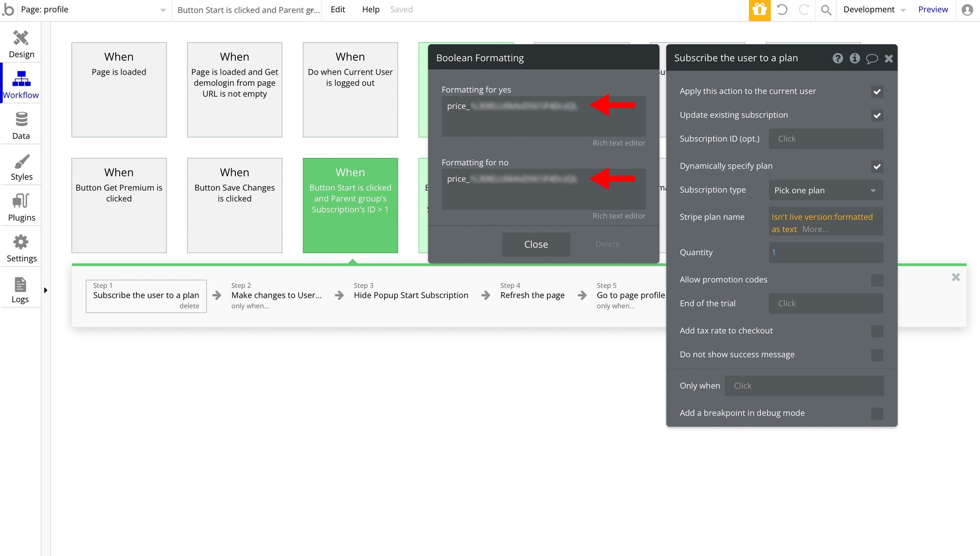Click the orange gift icon

(x=759, y=10)
